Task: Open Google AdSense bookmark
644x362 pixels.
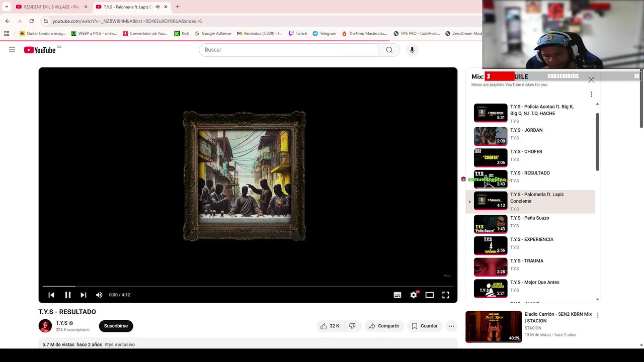Action: coord(213,34)
